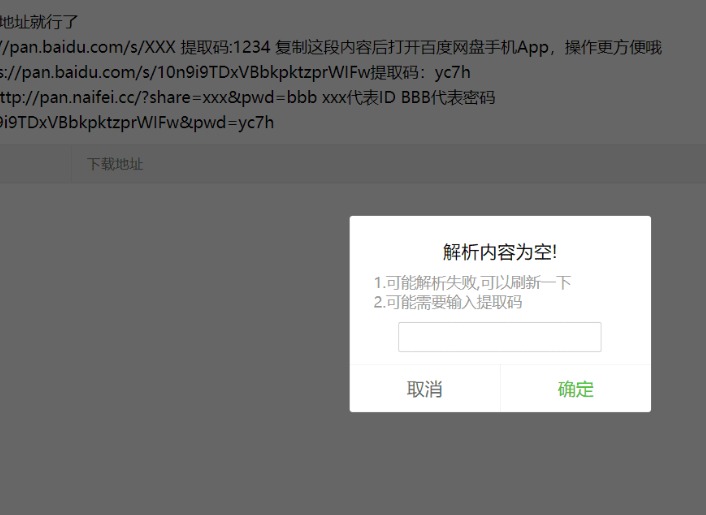
Task: Click the dialog title 解析内容为空!
Action: [499, 251]
